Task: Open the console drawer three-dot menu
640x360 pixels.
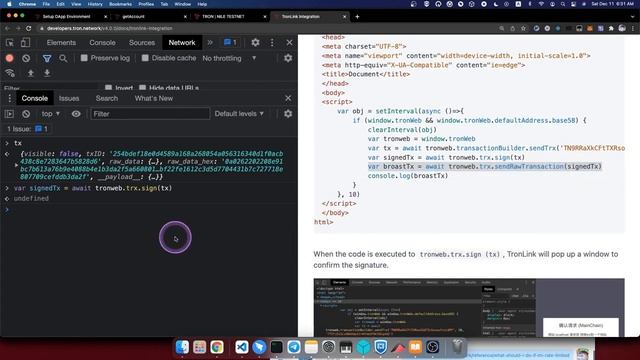Action: pyautogui.click(x=10, y=98)
